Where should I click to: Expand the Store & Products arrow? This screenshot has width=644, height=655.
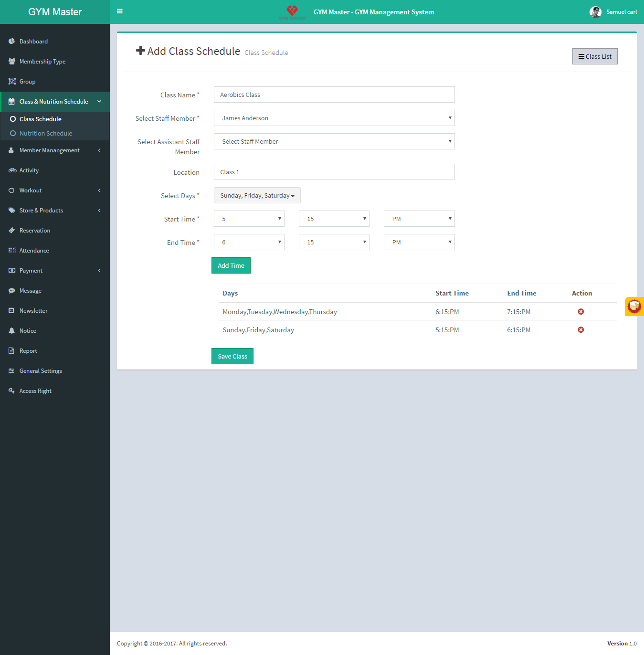(99, 211)
